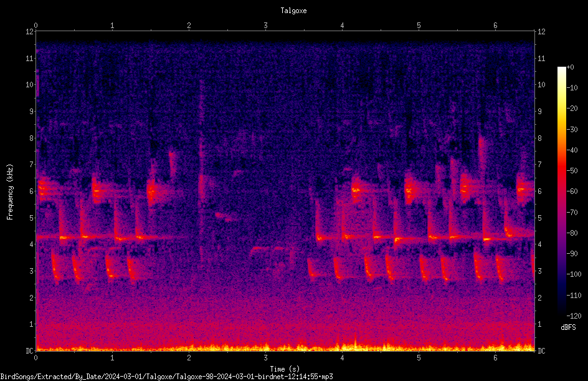Viewport: 588px width, 381px height.
Task: Click the -120 label on color scale
Action: (x=574, y=316)
